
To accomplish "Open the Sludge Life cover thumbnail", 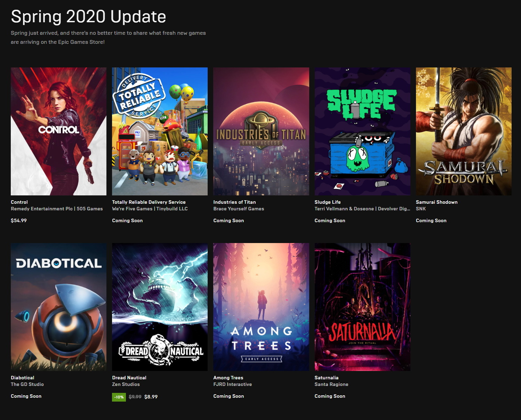I will [x=362, y=131].
